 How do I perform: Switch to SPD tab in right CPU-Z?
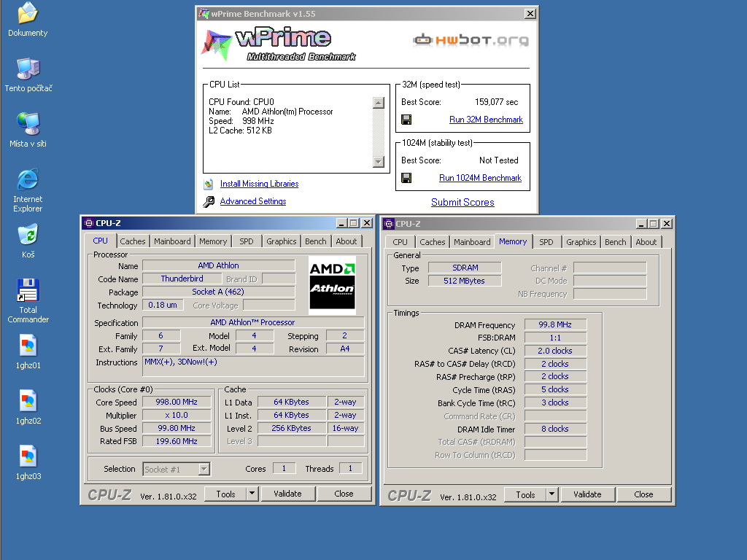pyautogui.click(x=546, y=242)
